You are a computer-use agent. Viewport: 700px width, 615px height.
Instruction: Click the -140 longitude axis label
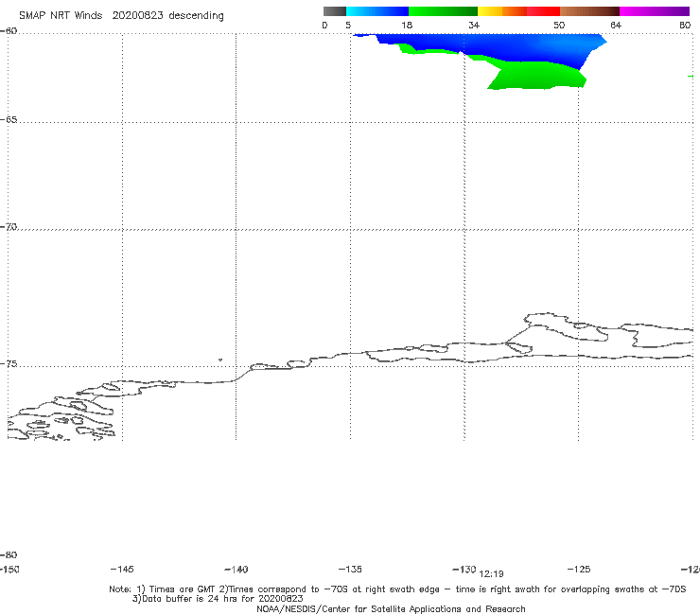click(x=236, y=570)
